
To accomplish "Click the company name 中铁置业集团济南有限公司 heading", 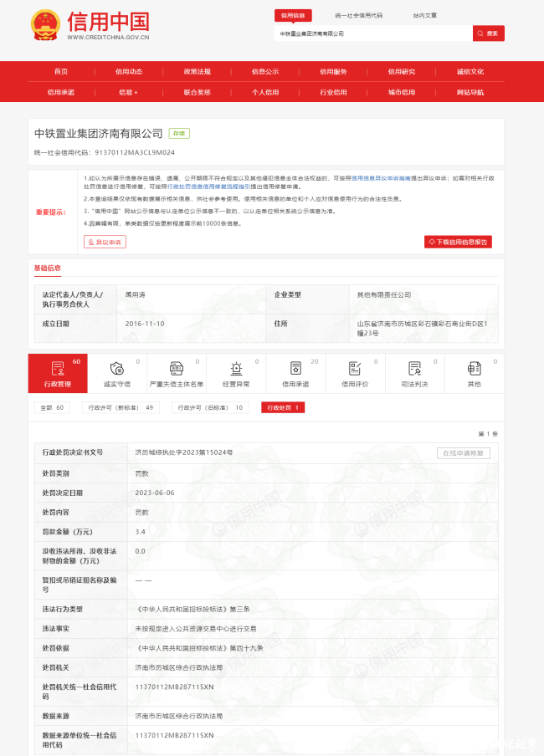I will coord(99,134).
